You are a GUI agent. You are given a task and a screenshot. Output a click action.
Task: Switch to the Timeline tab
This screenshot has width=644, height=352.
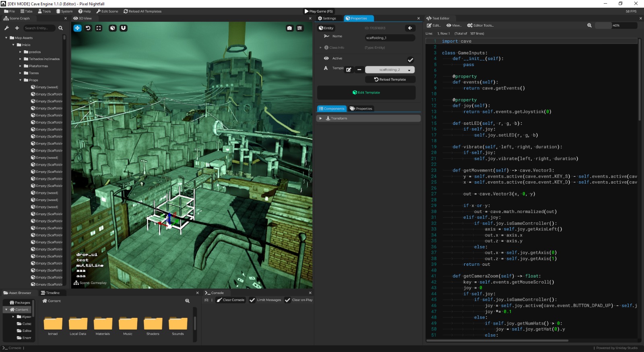(x=50, y=293)
